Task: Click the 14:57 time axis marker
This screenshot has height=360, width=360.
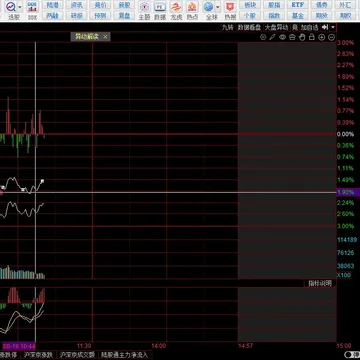Action: (245, 346)
